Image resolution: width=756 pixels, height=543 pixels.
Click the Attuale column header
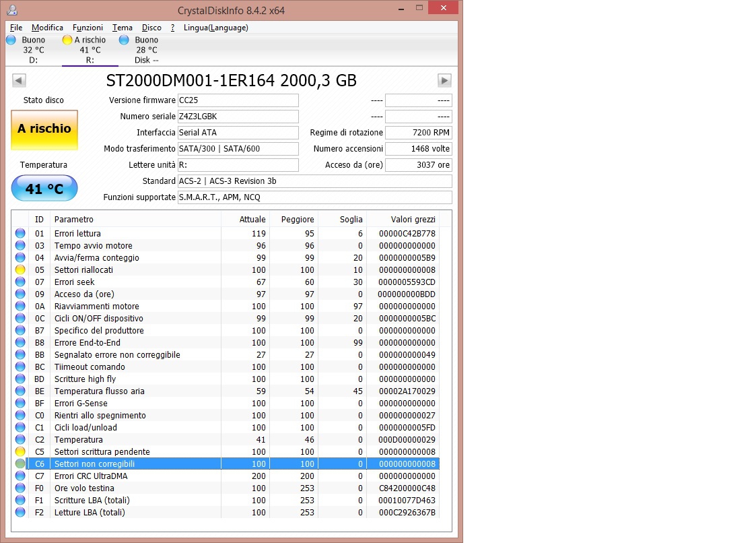(246, 219)
